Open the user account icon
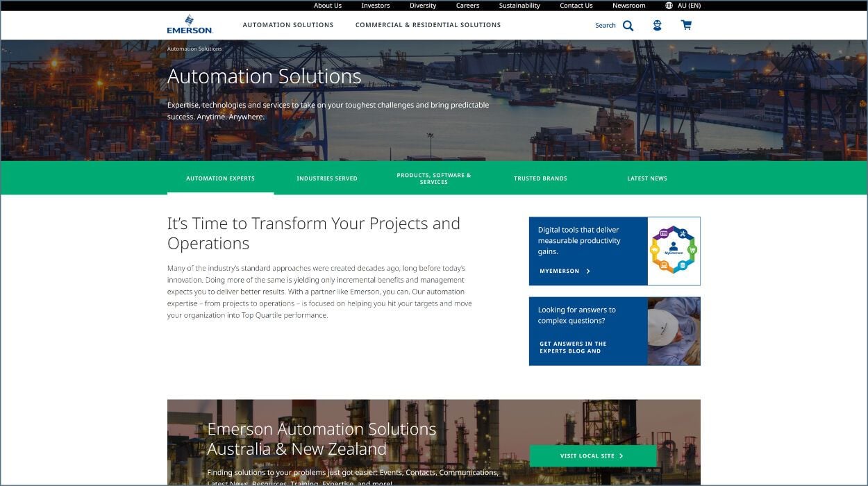 [657, 25]
